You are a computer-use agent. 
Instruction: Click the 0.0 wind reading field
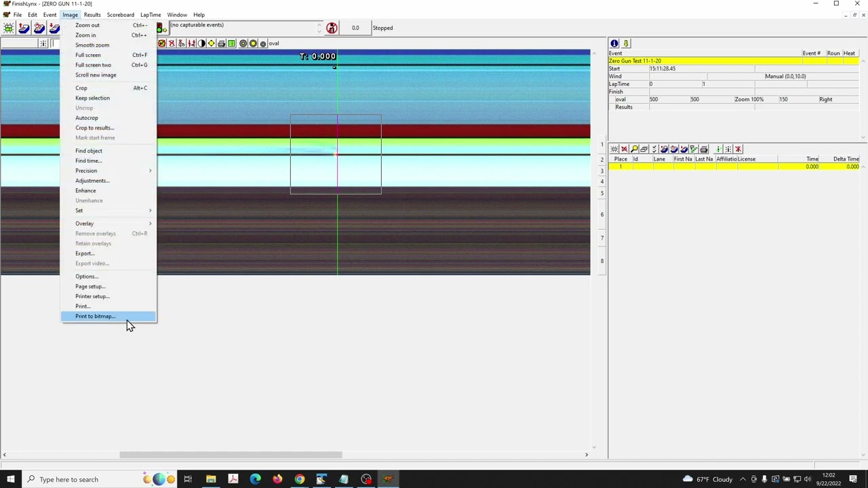click(x=355, y=28)
